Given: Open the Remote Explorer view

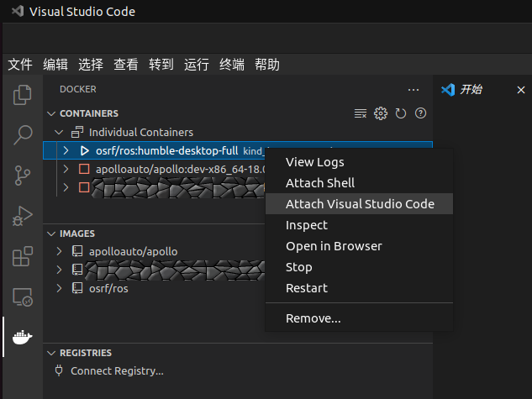Looking at the screenshot, I should pyautogui.click(x=23, y=297).
